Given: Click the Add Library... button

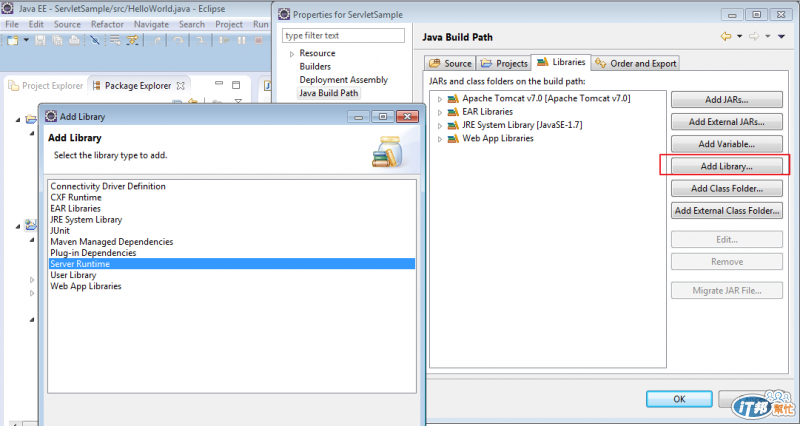Looking at the screenshot, I should point(727,166).
